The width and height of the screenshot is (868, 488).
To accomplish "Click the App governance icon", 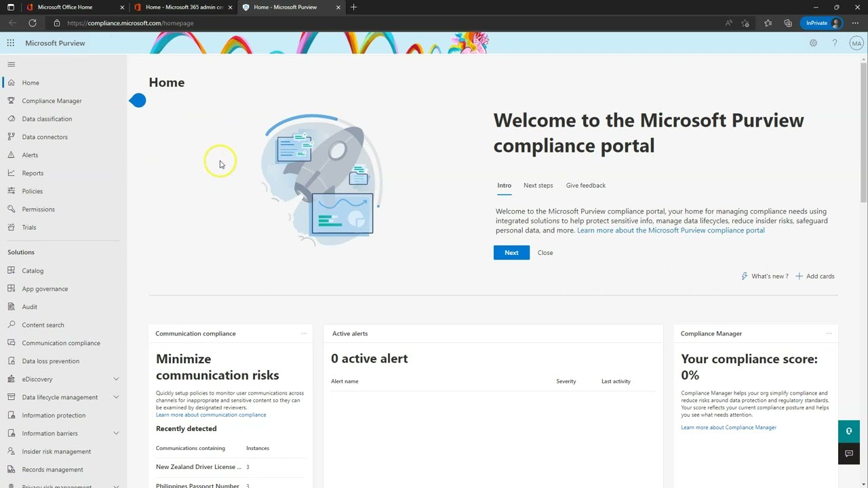I will pyautogui.click(x=11, y=289).
